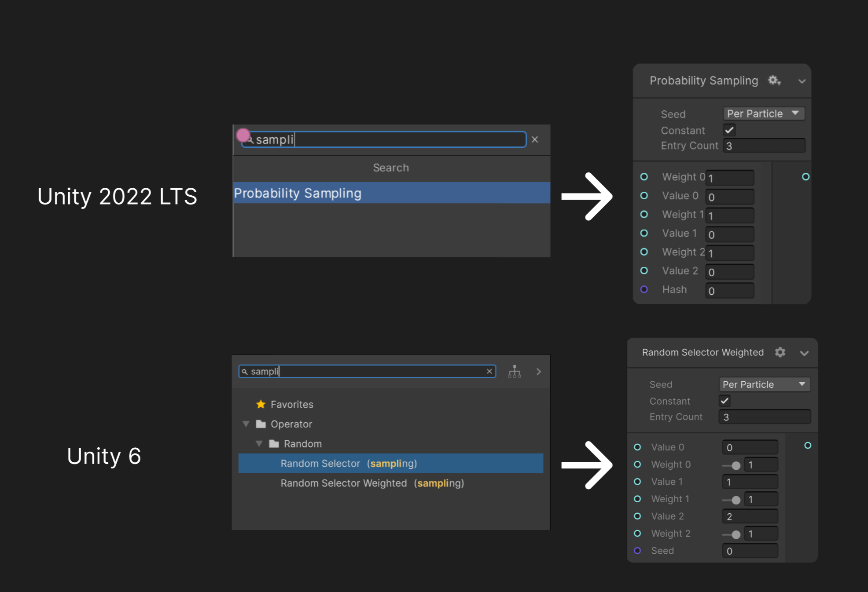This screenshot has height=592, width=868.
Task: Open the Probability Sampling node settings gear
Action: [x=774, y=80]
